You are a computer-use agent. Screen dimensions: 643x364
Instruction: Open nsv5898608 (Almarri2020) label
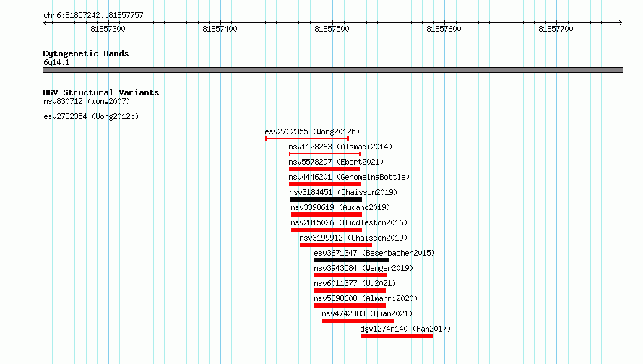click(x=366, y=298)
